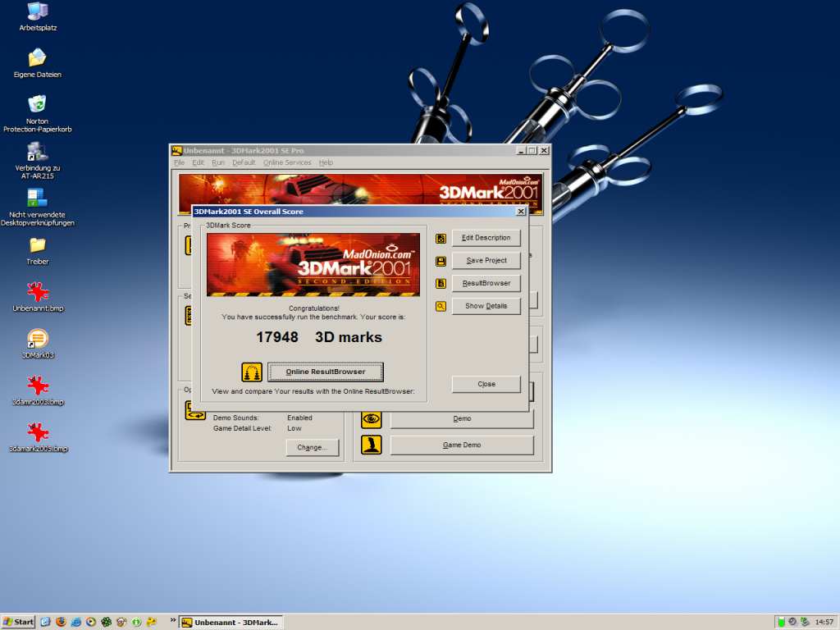Open the Run menu

[218, 162]
